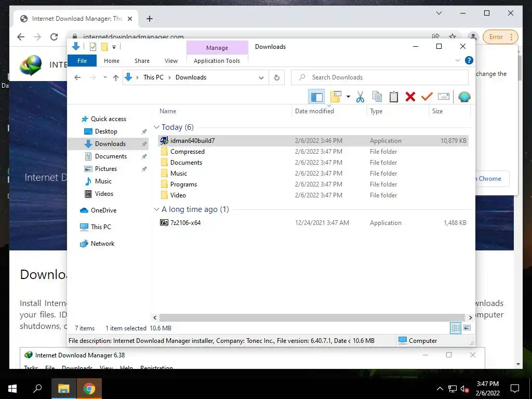
Task: Toggle the navigation pane toolbar icon
Action: 316,97
